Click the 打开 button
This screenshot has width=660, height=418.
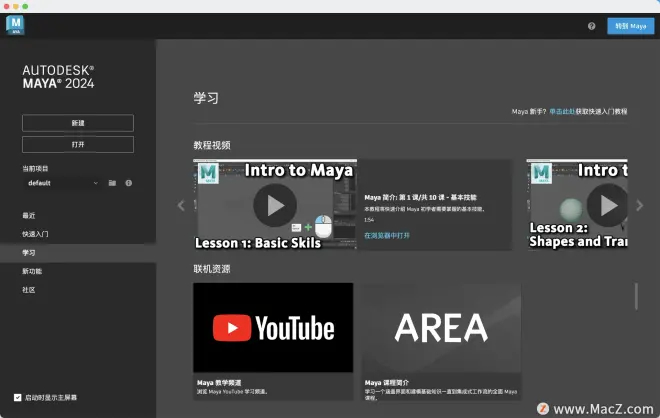click(x=78, y=144)
